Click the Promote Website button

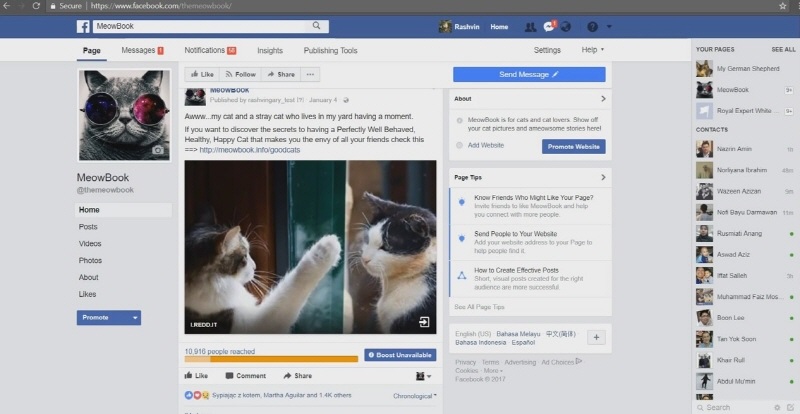(x=573, y=147)
